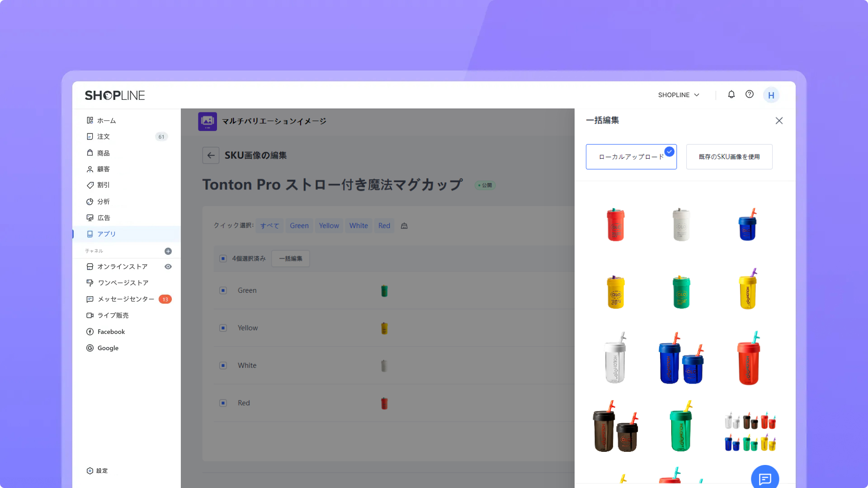
Task: Select the red mug thumbnail in the first row
Action: (x=615, y=225)
